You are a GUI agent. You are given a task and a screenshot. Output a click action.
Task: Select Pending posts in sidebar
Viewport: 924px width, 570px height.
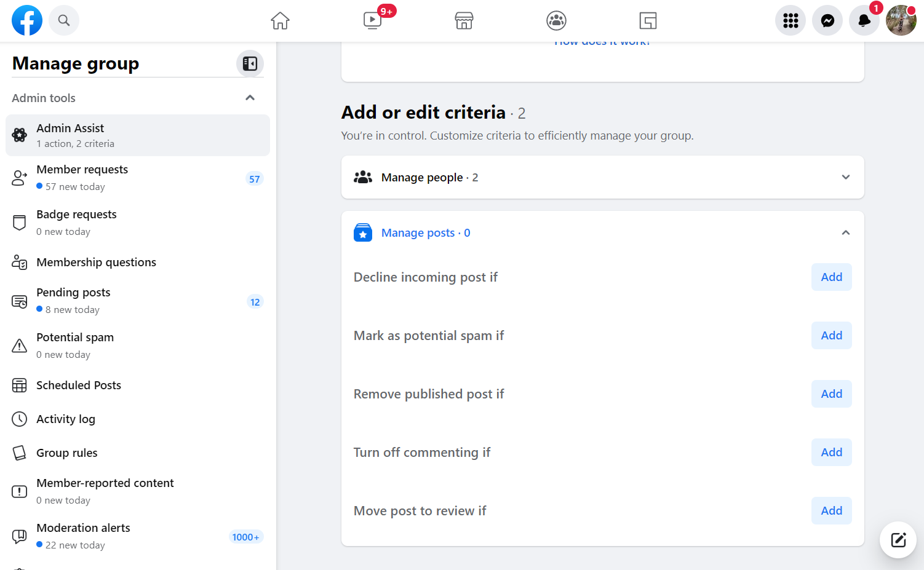(73, 300)
